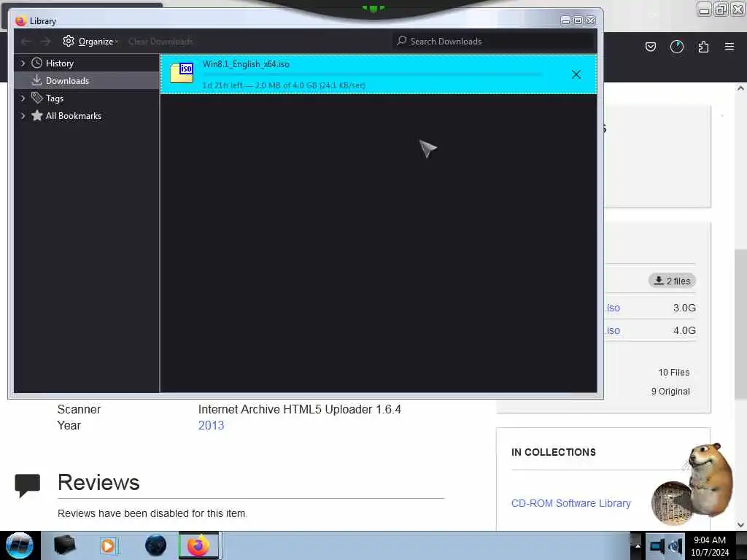Click the Search Downloads magnifier icon
This screenshot has height=560, width=747.
point(402,41)
